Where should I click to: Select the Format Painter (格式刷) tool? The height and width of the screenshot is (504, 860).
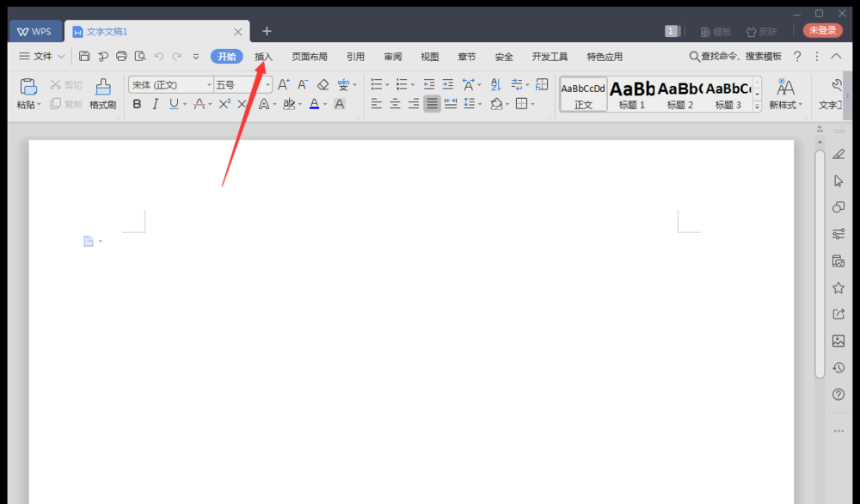point(103,94)
